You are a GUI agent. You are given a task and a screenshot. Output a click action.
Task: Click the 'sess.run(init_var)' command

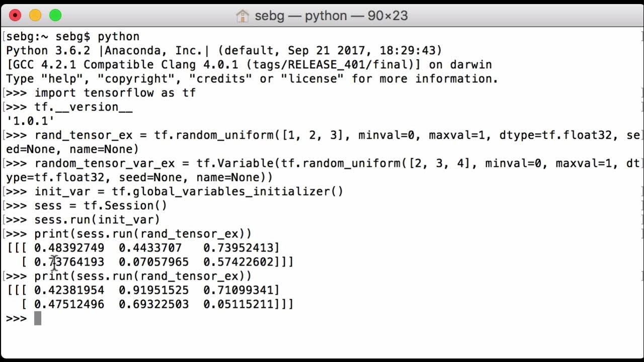(x=97, y=220)
